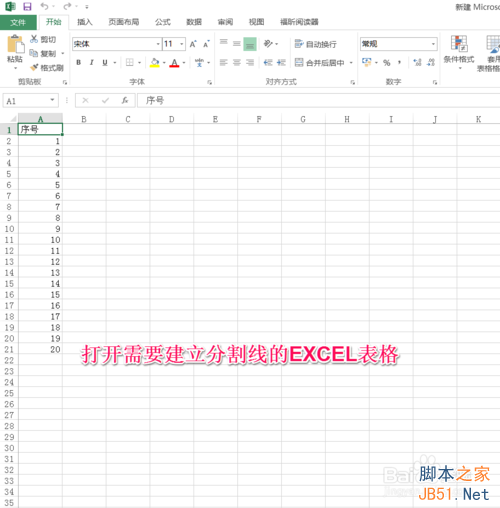Open Conditional Formatting (条件格式) icon
500x508 pixels.
click(459, 43)
